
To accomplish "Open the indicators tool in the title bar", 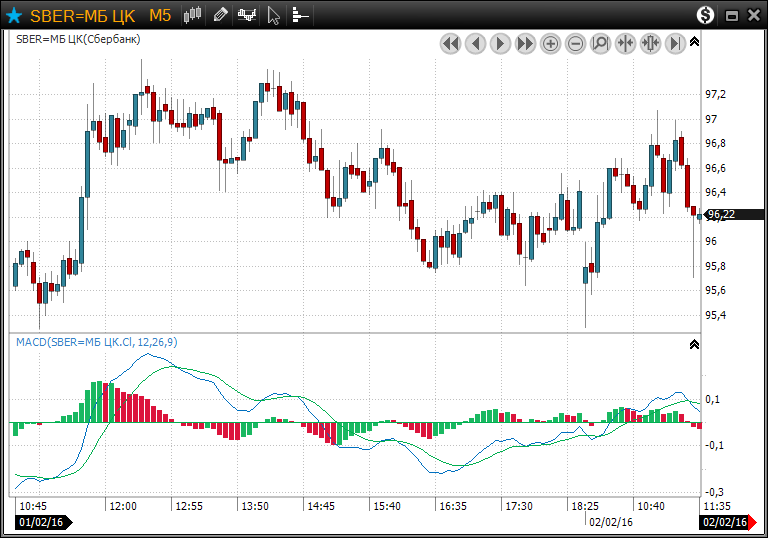I will 247,15.
